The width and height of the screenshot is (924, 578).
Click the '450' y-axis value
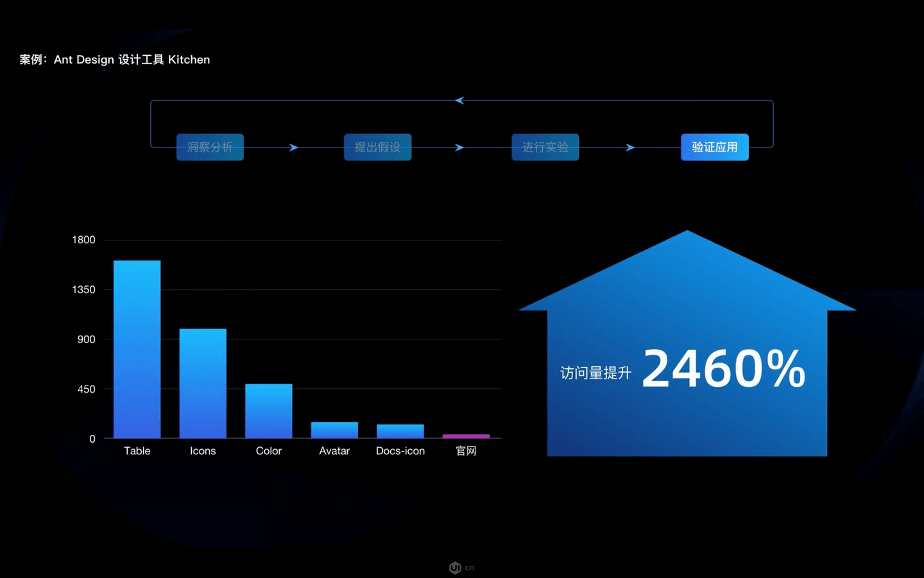(x=87, y=389)
